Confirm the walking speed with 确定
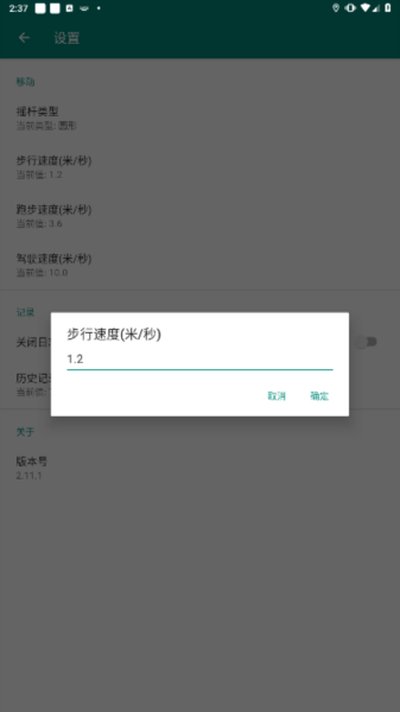The image size is (400, 712). (x=319, y=396)
